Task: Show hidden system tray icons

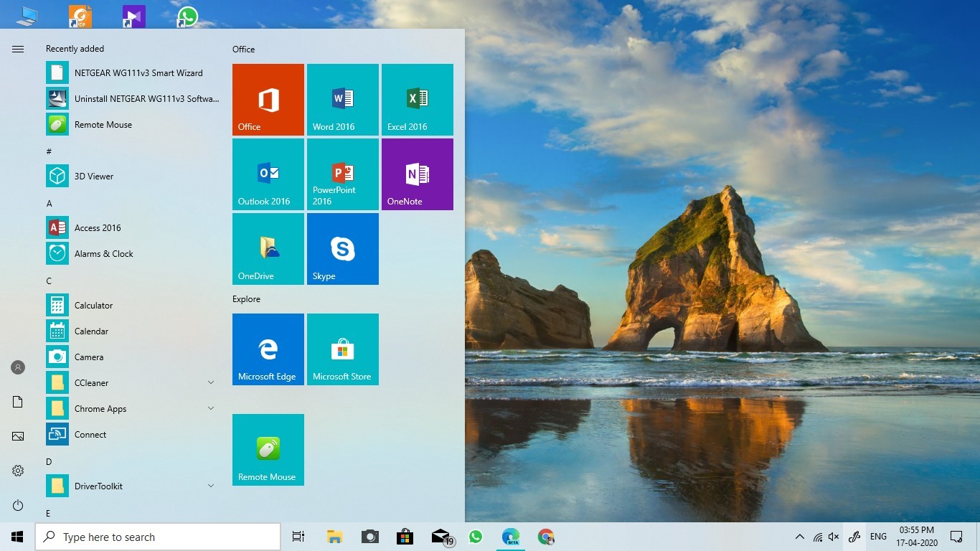Action: point(800,537)
